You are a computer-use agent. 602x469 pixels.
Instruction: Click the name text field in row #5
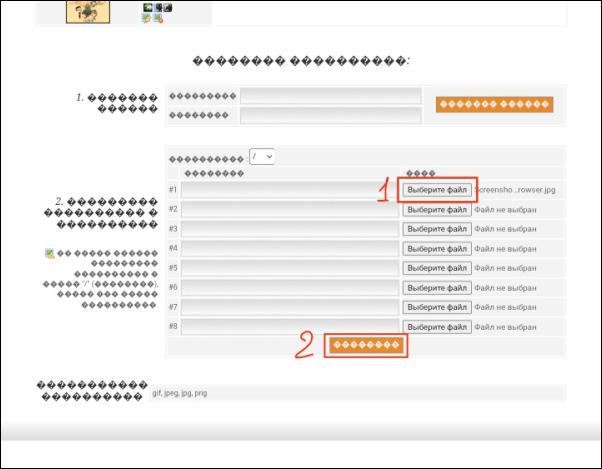point(290,268)
